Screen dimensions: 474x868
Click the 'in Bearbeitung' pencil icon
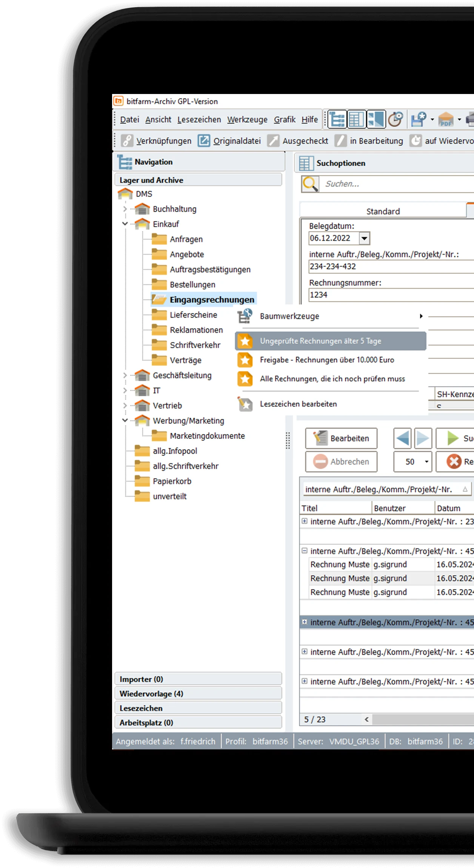[x=340, y=141]
